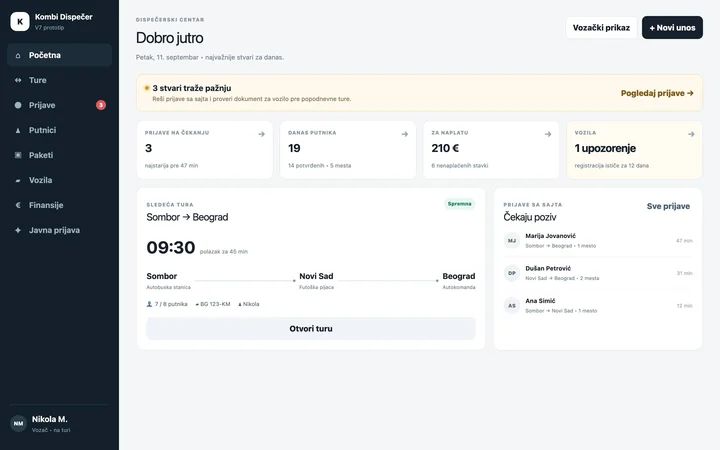Open arrow on Za naplatu card
This screenshot has width=720, height=450.
[548, 134]
